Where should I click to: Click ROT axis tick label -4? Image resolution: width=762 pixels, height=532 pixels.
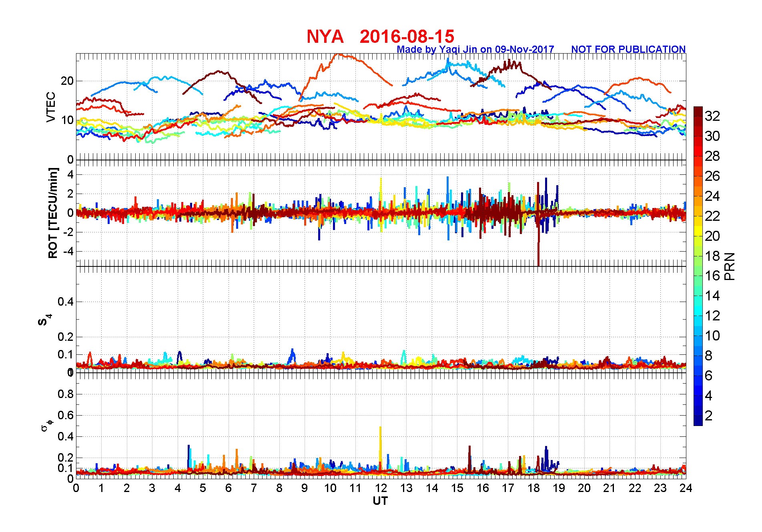coord(68,252)
